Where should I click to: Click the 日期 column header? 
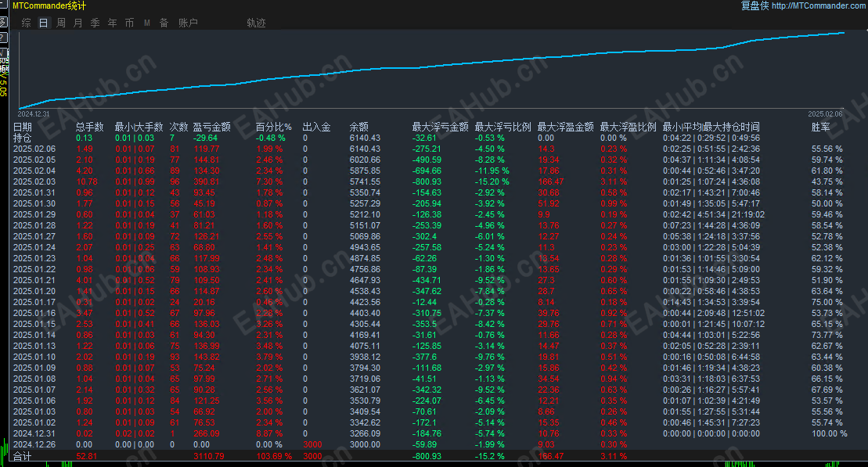click(23, 127)
